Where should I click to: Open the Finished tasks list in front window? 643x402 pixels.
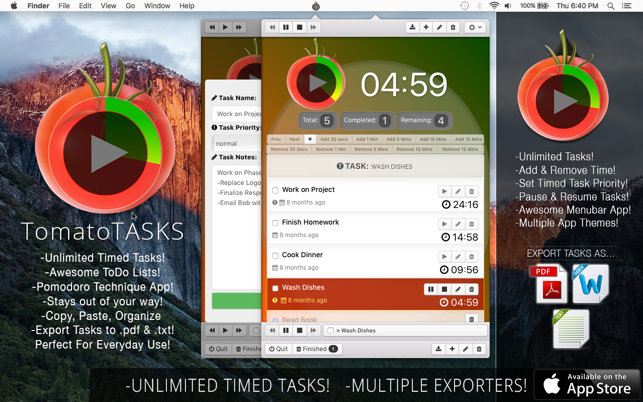tap(317, 349)
